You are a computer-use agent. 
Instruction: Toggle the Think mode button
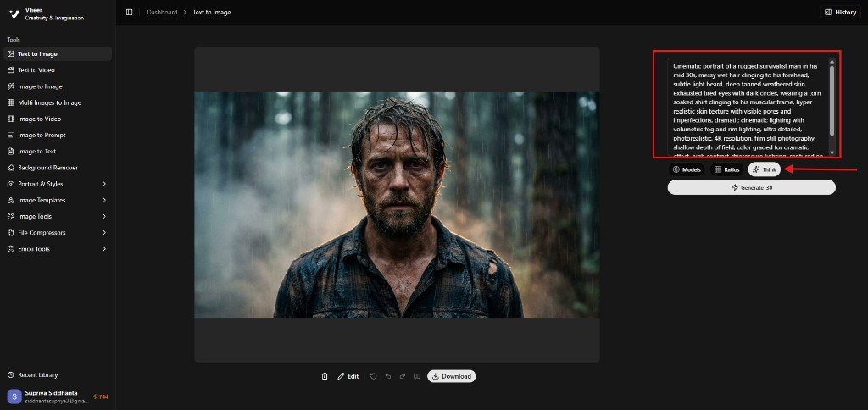[x=764, y=169]
